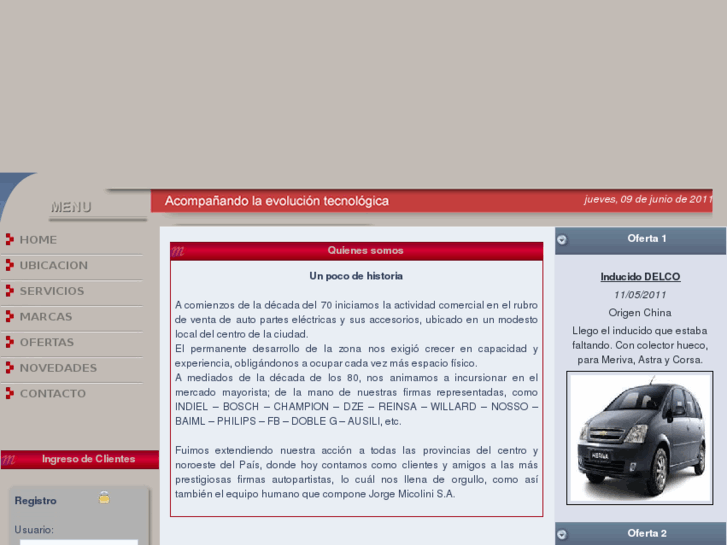The width and height of the screenshot is (727, 545).
Task: Click the MENU heading
Action: tap(71, 207)
